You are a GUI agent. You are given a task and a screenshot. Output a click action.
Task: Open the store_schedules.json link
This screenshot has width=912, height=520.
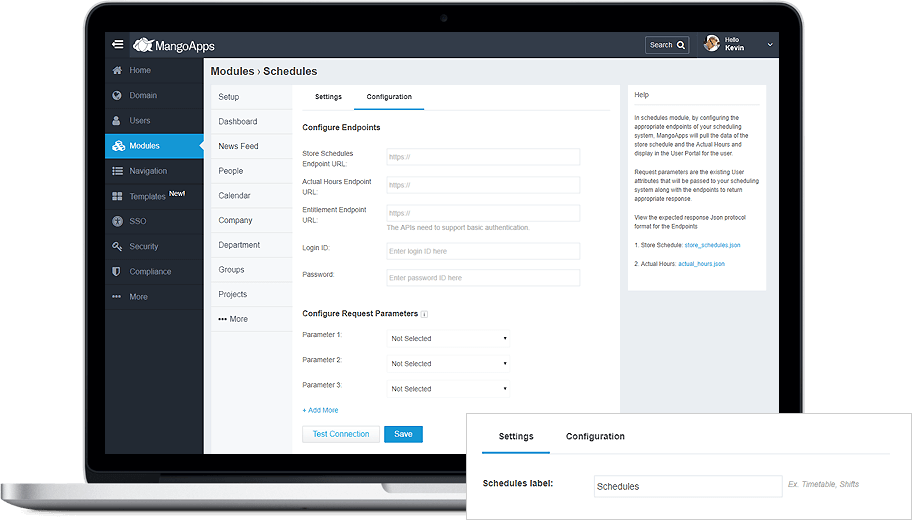712,245
